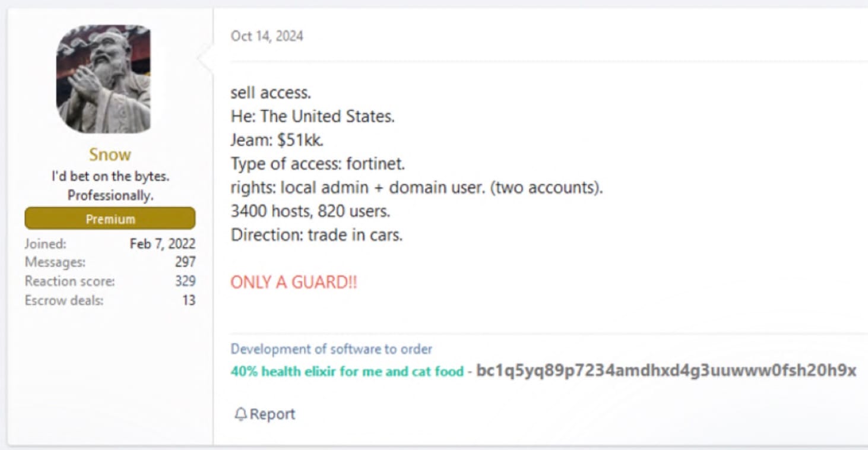Click the Messages label in user stats
Viewport: 868px width, 450px height.
pyautogui.click(x=55, y=262)
